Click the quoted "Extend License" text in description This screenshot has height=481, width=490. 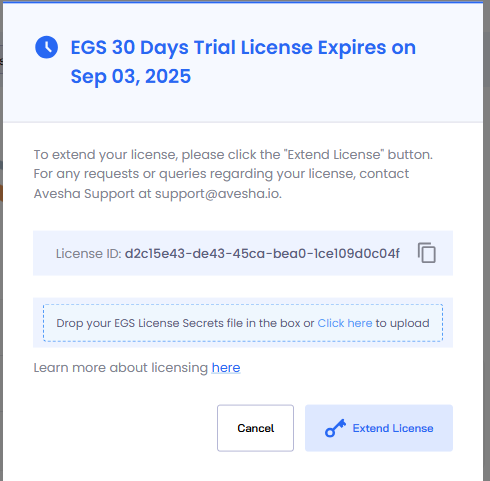point(334,155)
